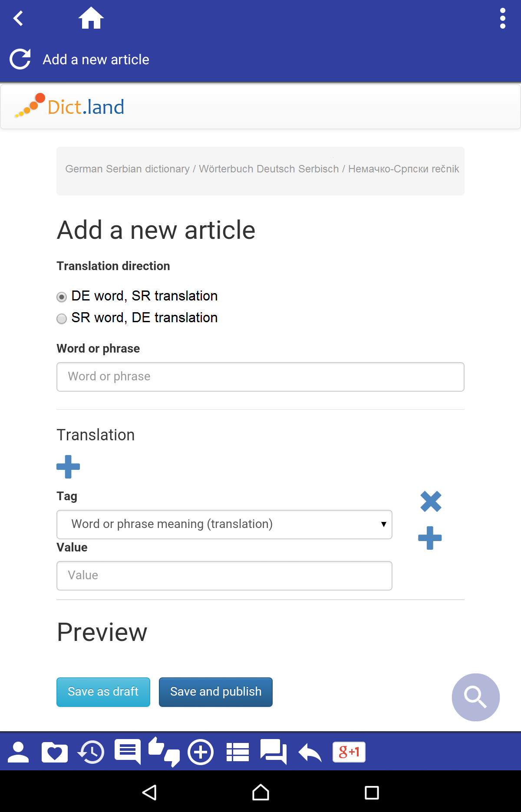Tap the refresh icon beside the page title
Image resolution: width=521 pixels, height=812 pixels.
tap(20, 59)
